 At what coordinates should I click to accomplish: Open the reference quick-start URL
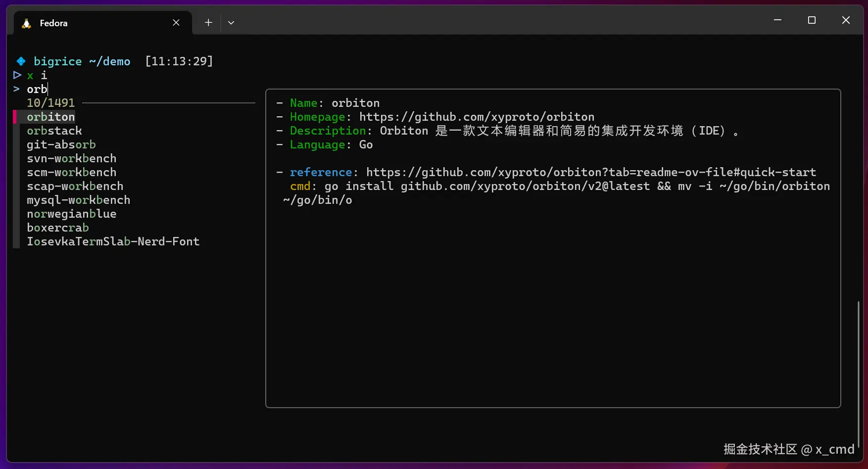click(591, 172)
